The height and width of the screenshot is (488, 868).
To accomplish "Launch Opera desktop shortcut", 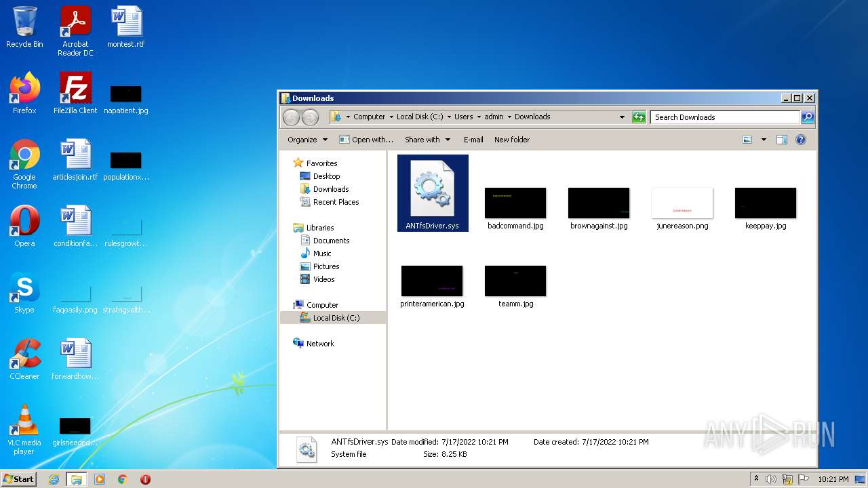I will point(24,226).
